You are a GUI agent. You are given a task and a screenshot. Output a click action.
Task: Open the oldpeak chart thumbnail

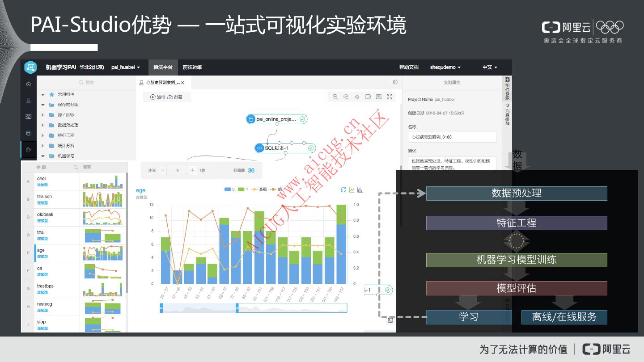(x=102, y=217)
